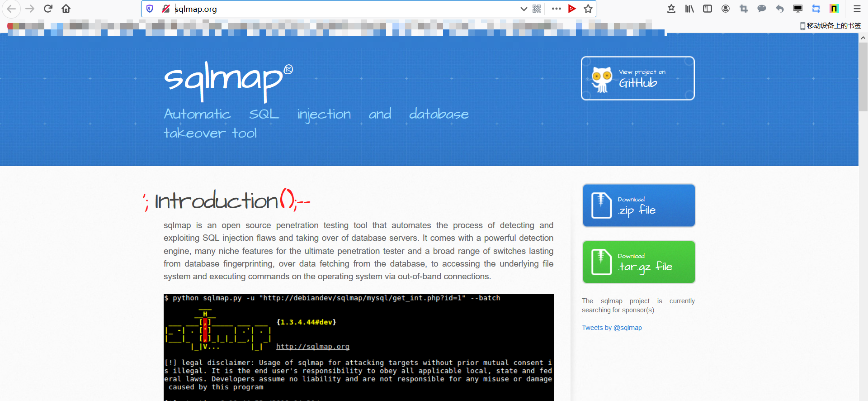Click the undo arrow toolbar icon

pos(780,9)
